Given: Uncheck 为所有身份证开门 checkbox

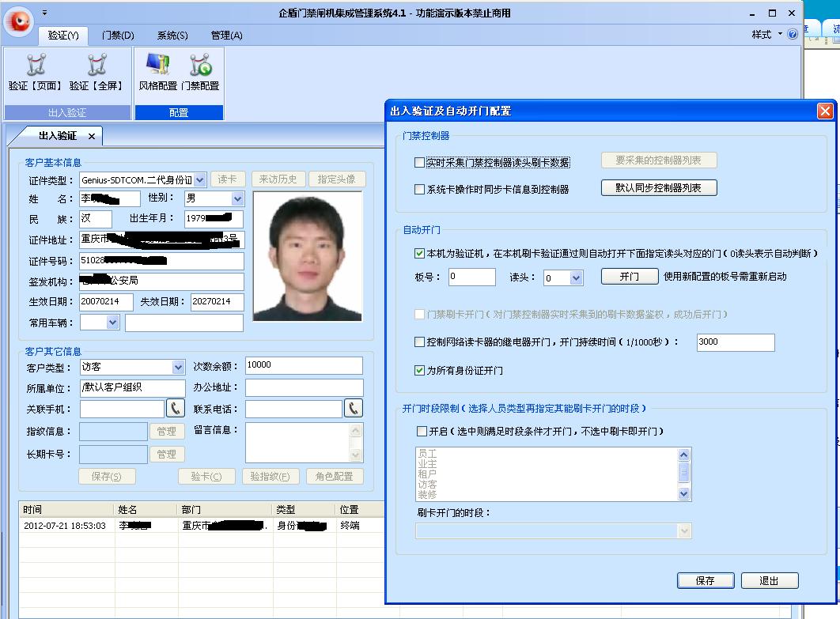Looking at the screenshot, I should tap(419, 370).
